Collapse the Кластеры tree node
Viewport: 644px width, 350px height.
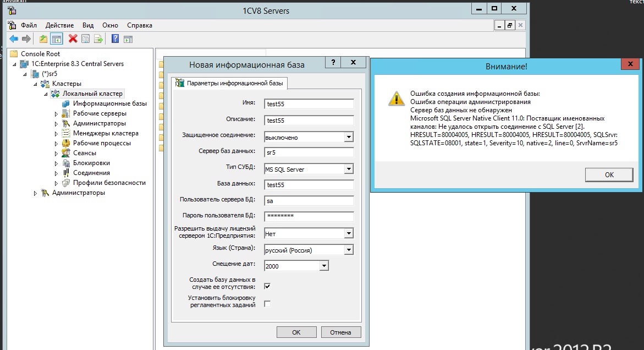35,84
